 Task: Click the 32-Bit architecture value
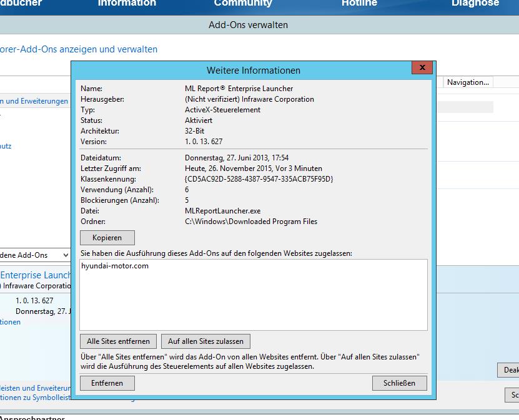195,131
